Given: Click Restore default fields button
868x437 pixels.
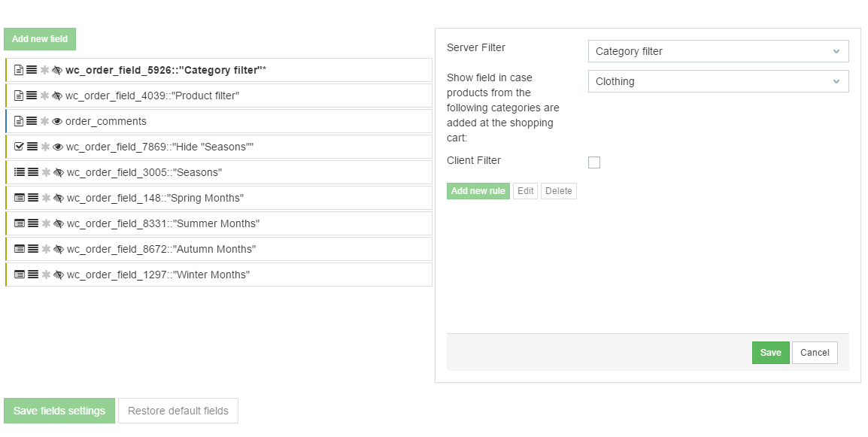Looking at the screenshot, I should coord(178,411).
